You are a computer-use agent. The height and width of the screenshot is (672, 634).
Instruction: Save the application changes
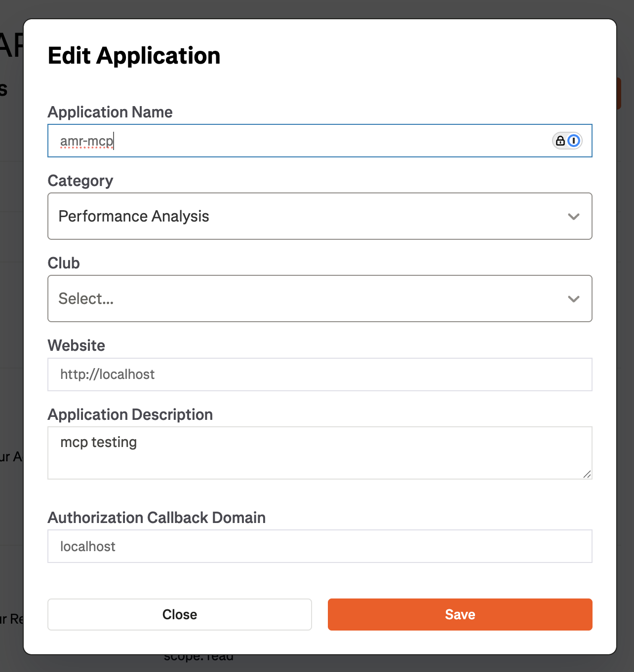coord(459,614)
